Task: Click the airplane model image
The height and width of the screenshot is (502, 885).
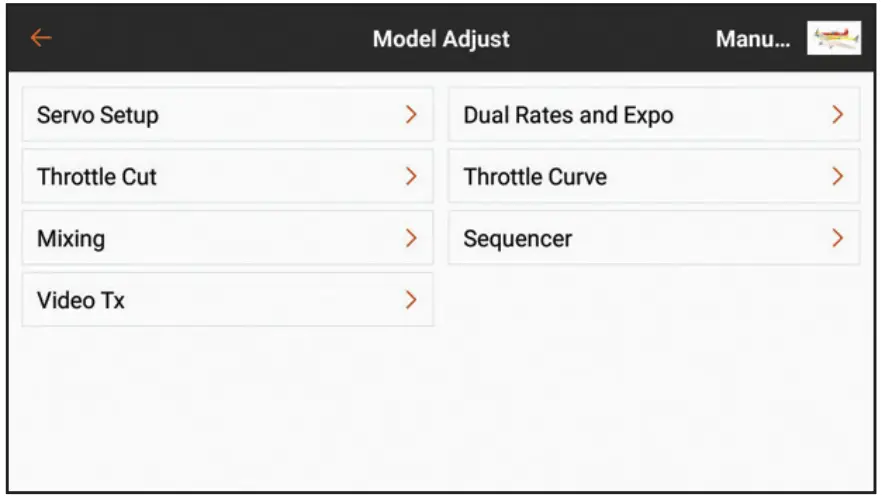Action: click(833, 39)
